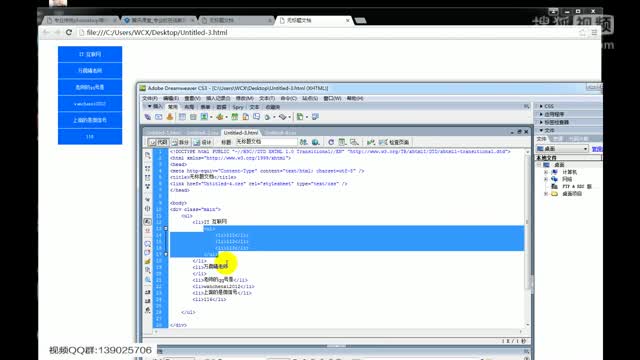
Task: Click the Email Link envelope insert icon
Action: pos(158,117)
